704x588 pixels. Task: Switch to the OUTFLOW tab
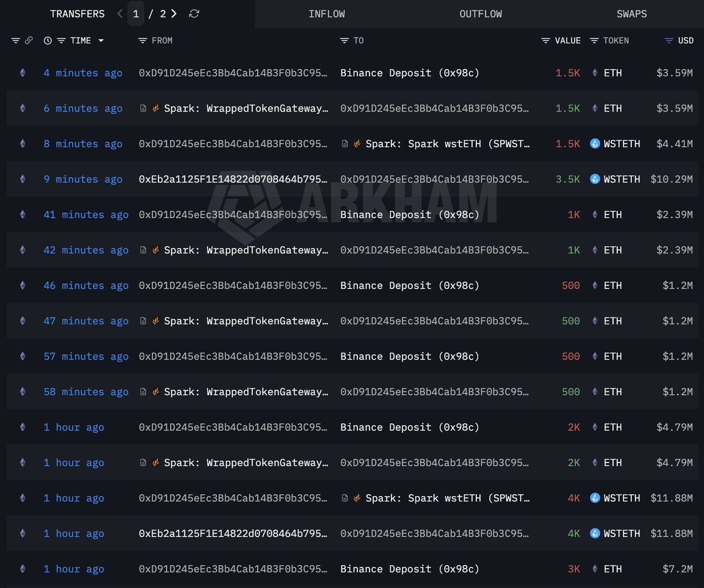click(480, 13)
